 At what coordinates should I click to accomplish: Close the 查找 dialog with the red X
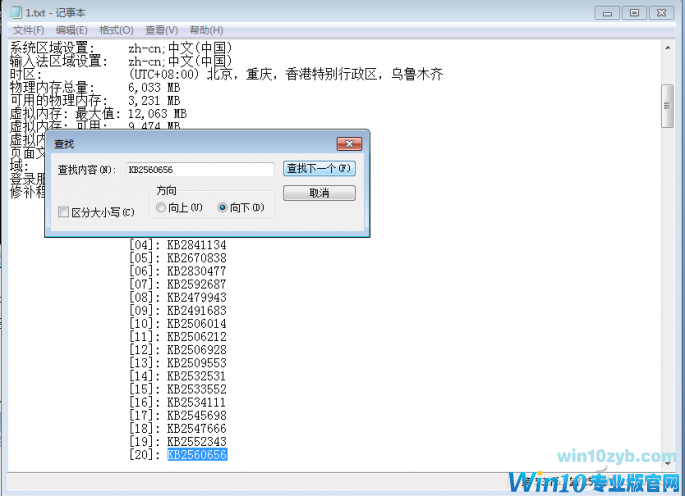(x=349, y=143)
